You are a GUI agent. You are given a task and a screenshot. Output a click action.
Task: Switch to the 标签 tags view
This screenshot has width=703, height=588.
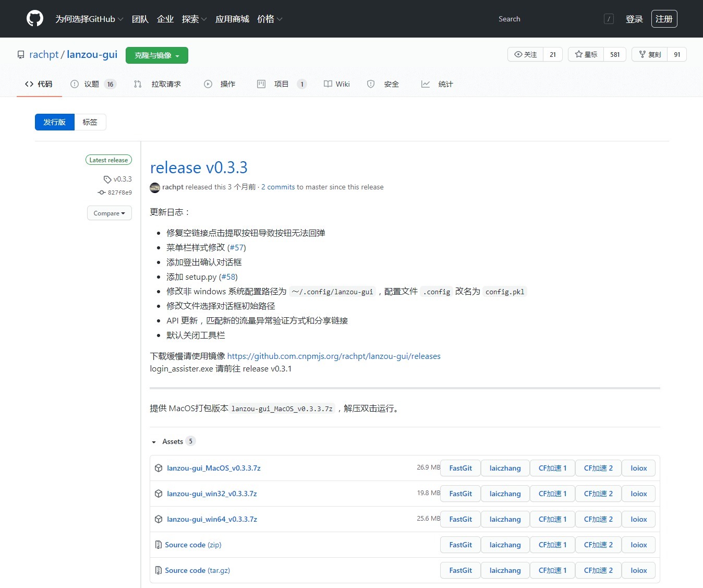(x=90, y=122)
